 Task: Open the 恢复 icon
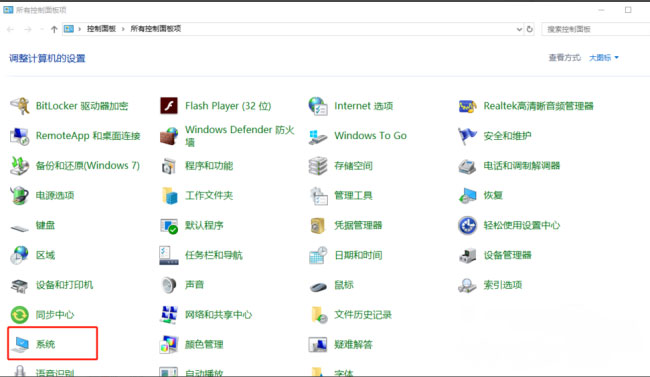pos(467,196)
